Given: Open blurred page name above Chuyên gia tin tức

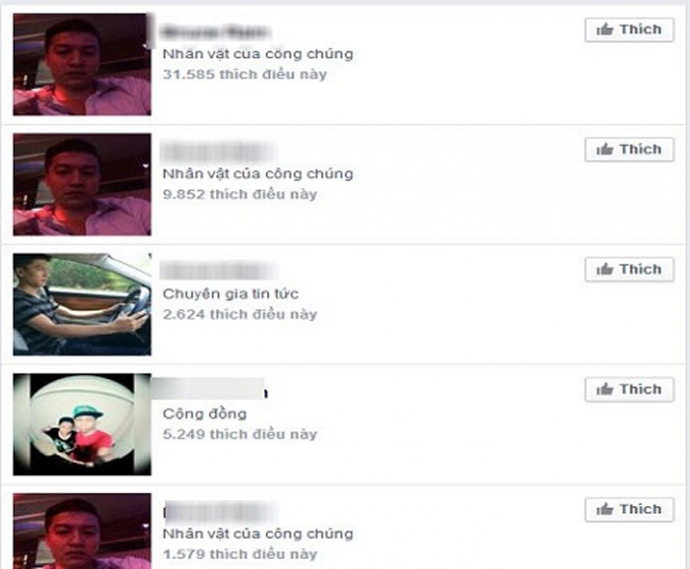Looking at the screenshot, I should (x=218, y=270).
